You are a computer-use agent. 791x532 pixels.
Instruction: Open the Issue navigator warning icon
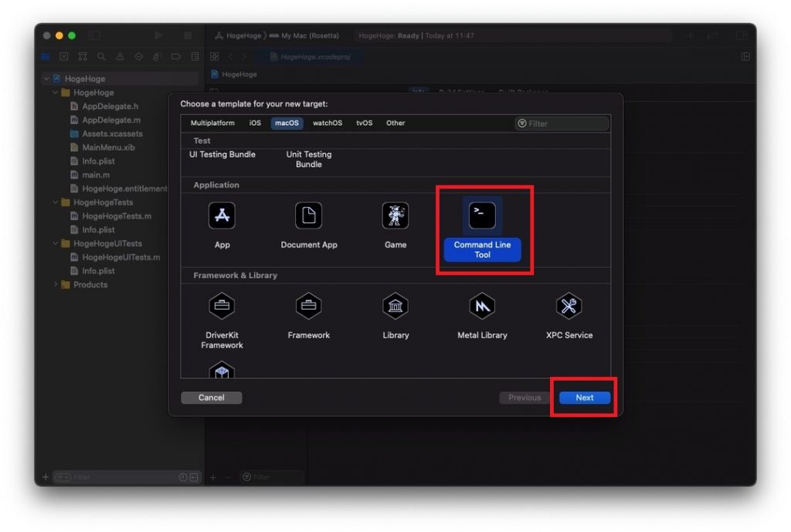120,56
